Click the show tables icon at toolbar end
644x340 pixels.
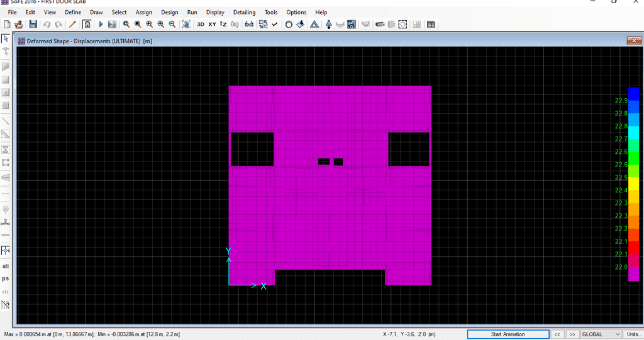431,25
